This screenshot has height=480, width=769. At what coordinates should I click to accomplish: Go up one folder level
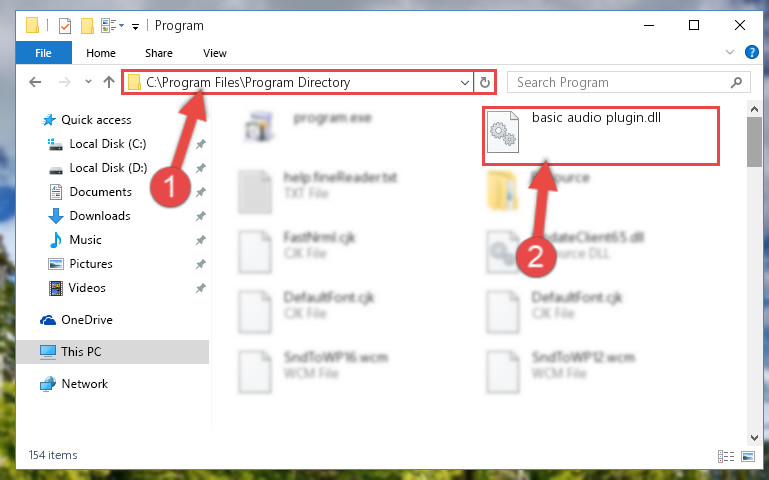[x=109, y=82]
